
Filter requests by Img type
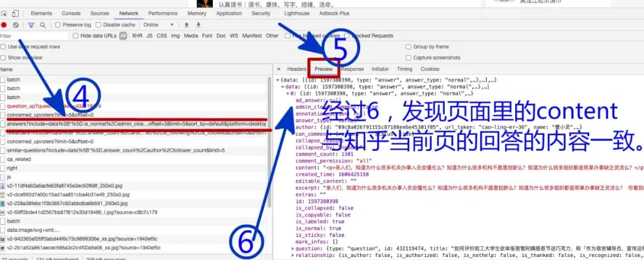coord(175,36)
